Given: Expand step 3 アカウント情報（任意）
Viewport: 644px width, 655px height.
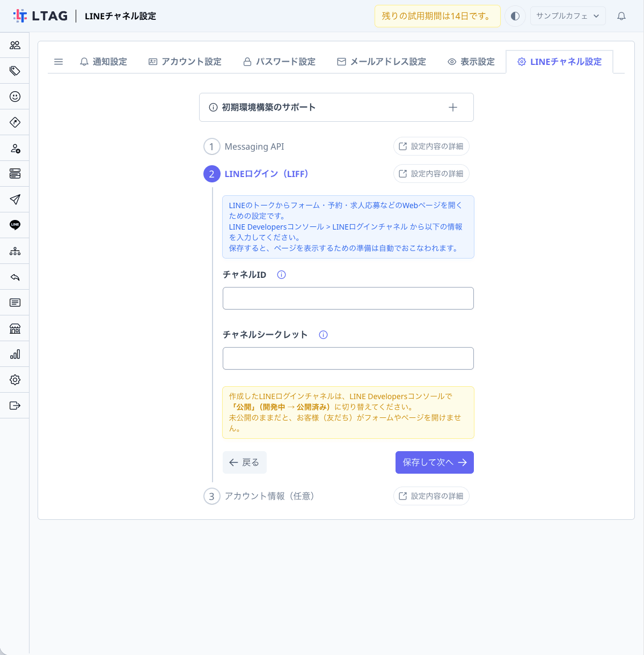Looking at the screenshot, I should (259, 496).
